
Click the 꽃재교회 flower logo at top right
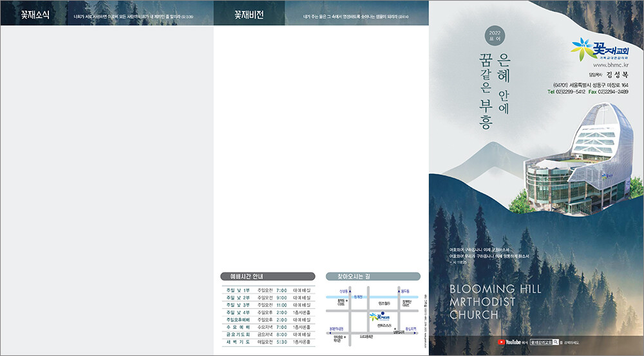point(582,47)
